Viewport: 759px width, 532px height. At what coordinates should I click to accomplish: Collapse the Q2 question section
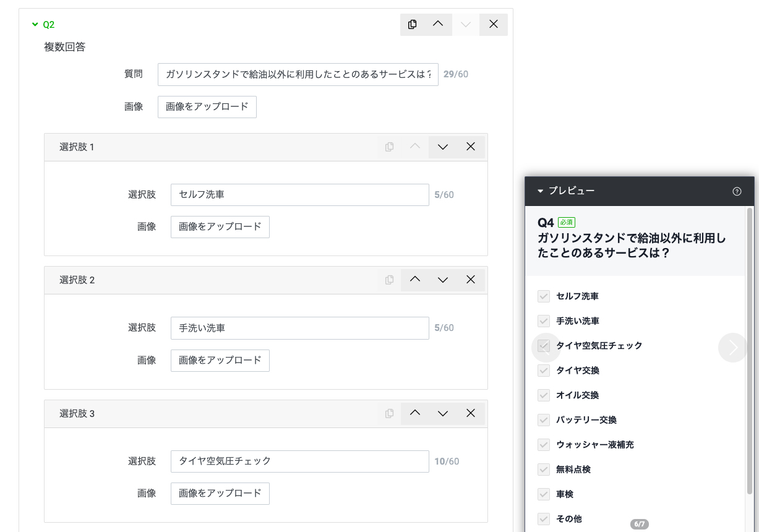35,25
